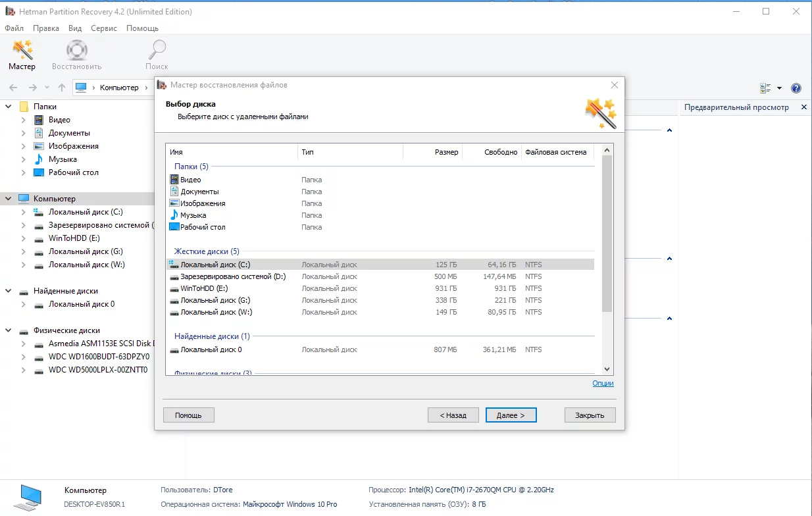Viewport: 812px width, 516px height.
Task: Click the view mode icon in toolbar
Action: click(765, 88)
